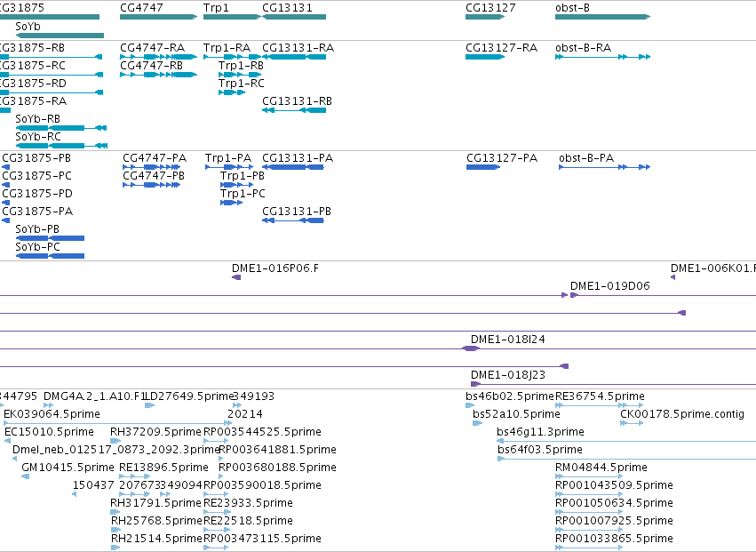Select EST bs64f03.5prime

[627, 459]
